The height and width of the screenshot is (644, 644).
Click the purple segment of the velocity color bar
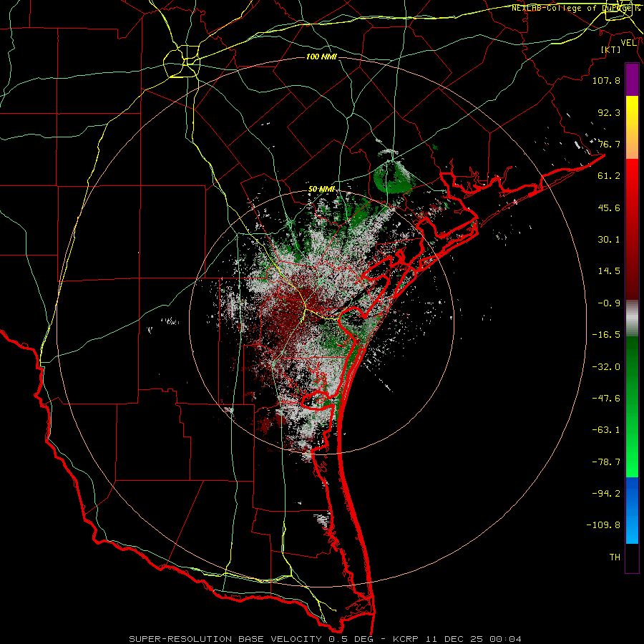tap(632, 79)
